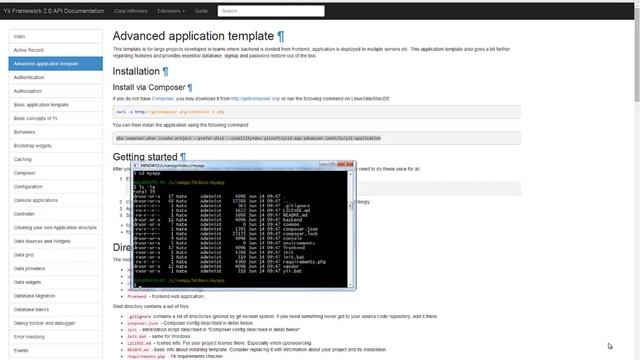Maximize the MINGW32 terminal window
This screenshot has width=640, height=360.
coord(333,164)
